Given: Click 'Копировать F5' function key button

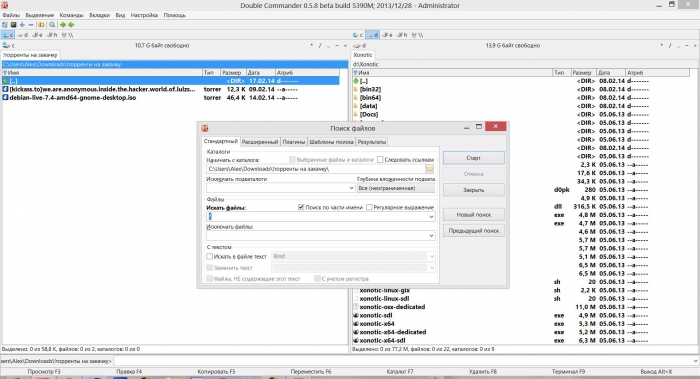Looking at the screenshot, I should click(x=217, y=371).
